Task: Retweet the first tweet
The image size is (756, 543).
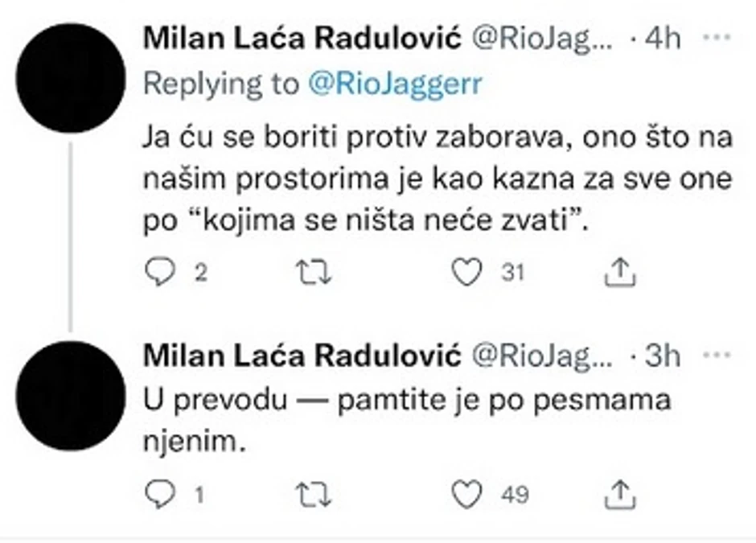Action: [x=314, y=274]
